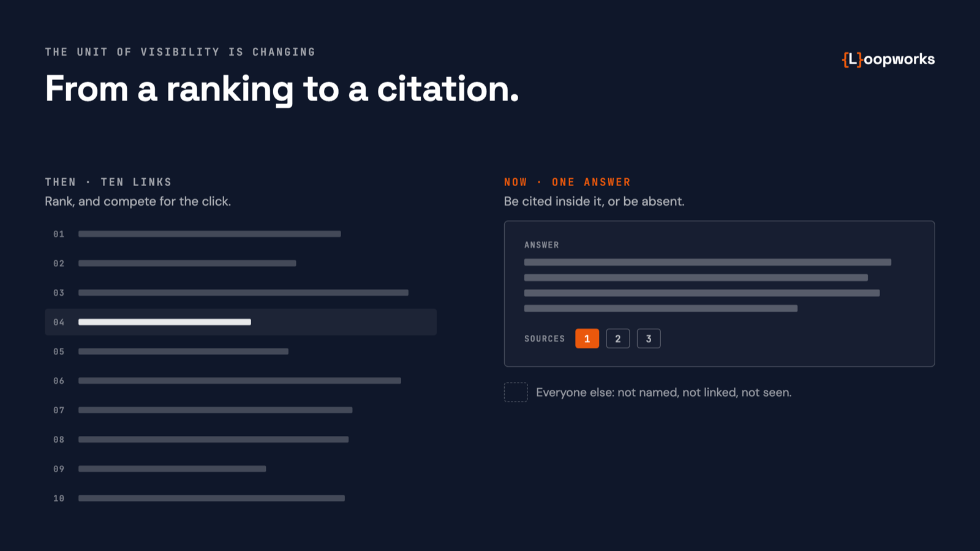
Task: Select the highlighted link row 04
Action: pos(241,322)
